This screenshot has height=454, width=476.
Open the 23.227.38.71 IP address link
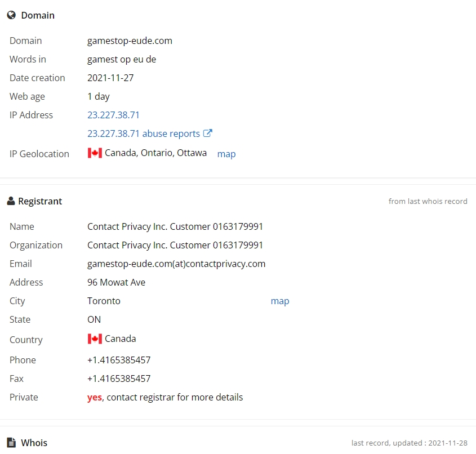click(113, 115)
